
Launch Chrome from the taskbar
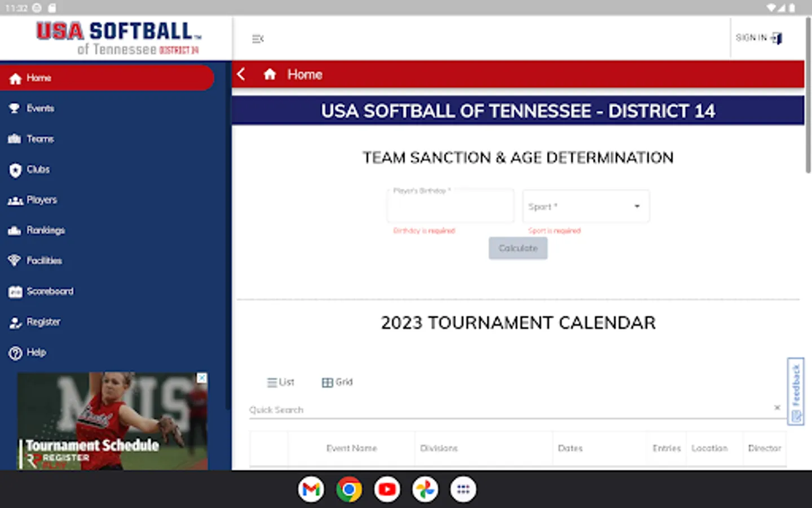[x=349, y=489]
